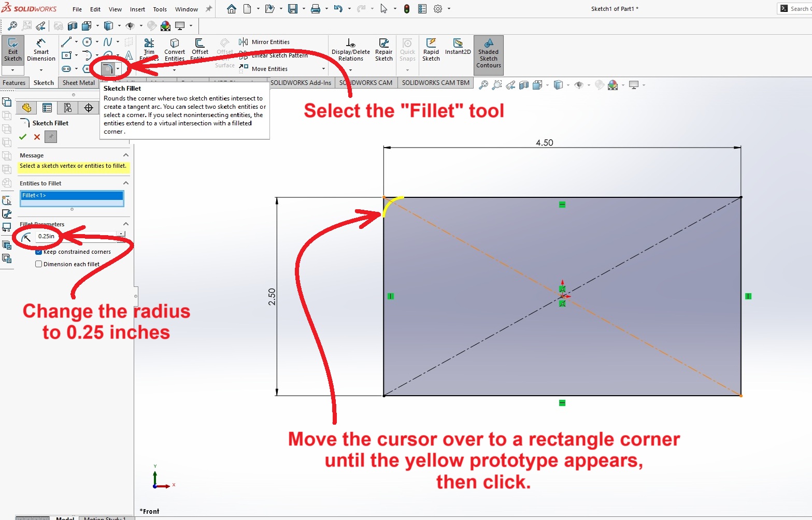The image size is (812, 520).
Task: Enable Dimension each fillet checkbox
Action: [39, 264]
